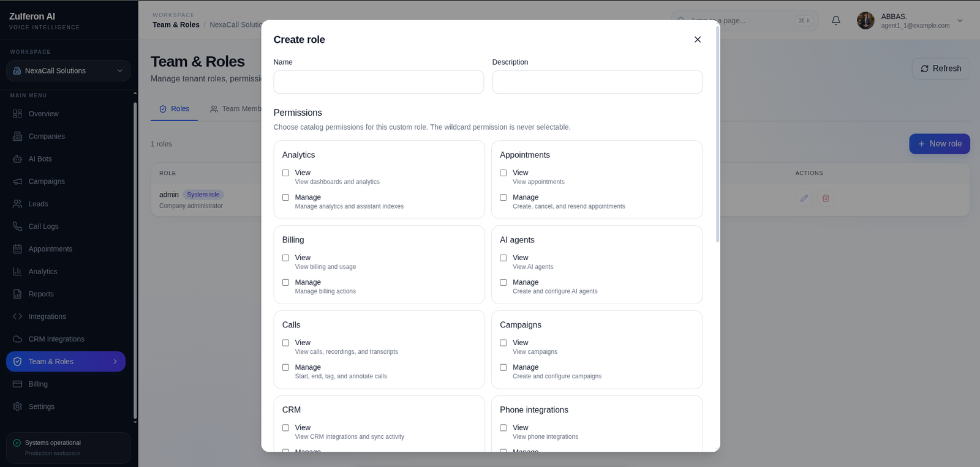Enable Analytics View permission checkbox

pyautogui.click(x=285, y=173)
